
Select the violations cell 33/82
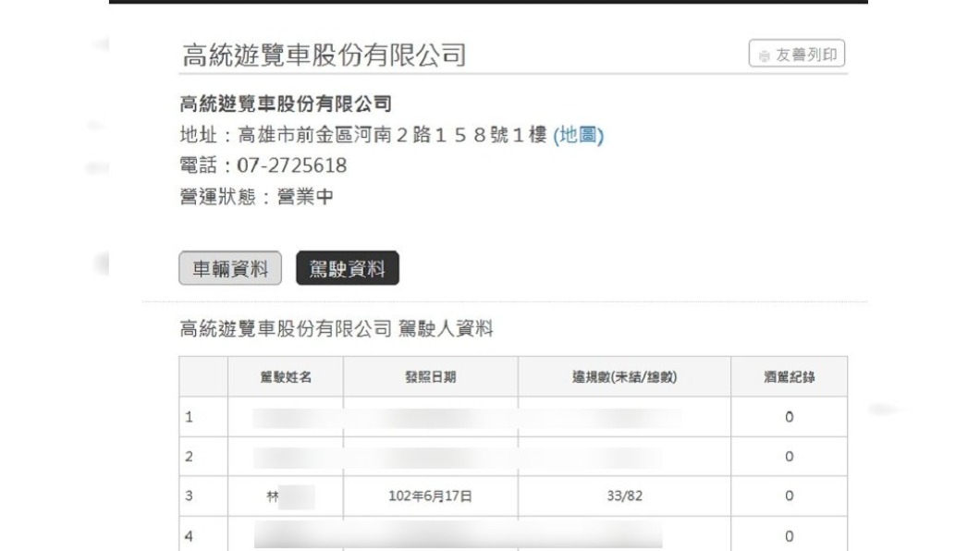point(624,496)
